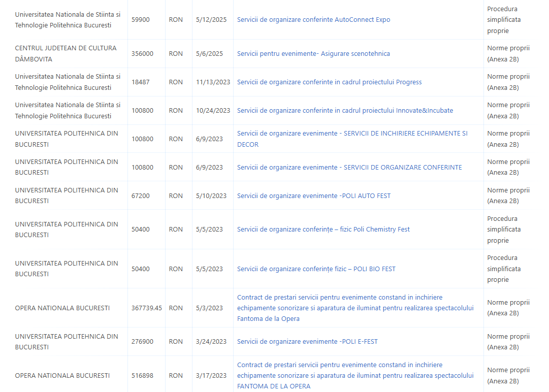Open the 'FANTOMA DE LA OPERA' uppercase contract link

355,376
